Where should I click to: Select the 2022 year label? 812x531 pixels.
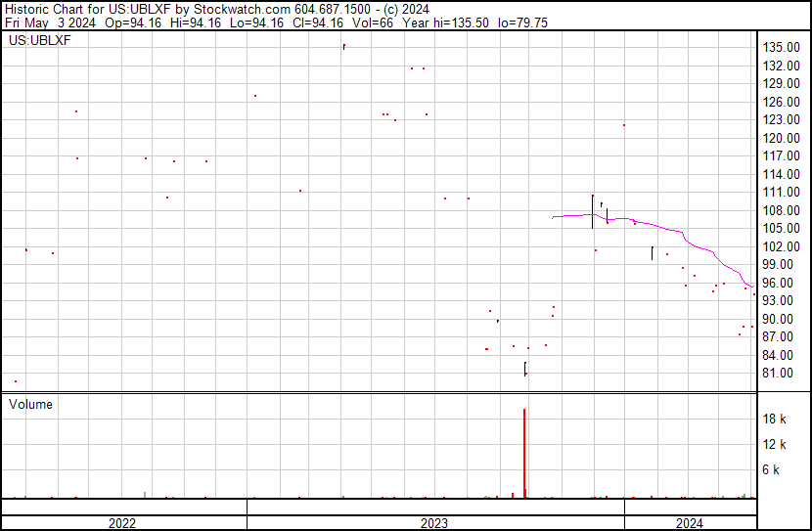click(x=122, y=523)
